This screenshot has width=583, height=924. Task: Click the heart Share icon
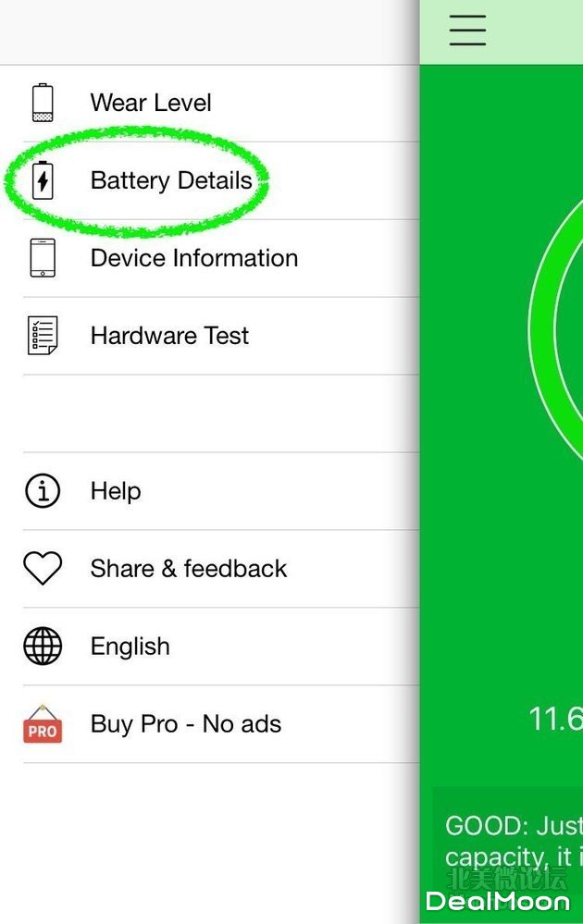tap(43, 568)
